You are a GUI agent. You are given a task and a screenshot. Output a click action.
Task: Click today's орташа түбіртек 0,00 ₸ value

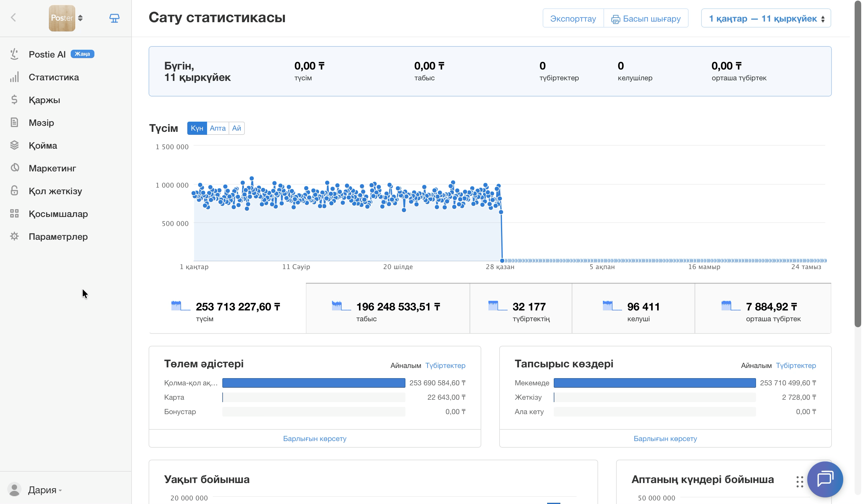tap(727, 66)
